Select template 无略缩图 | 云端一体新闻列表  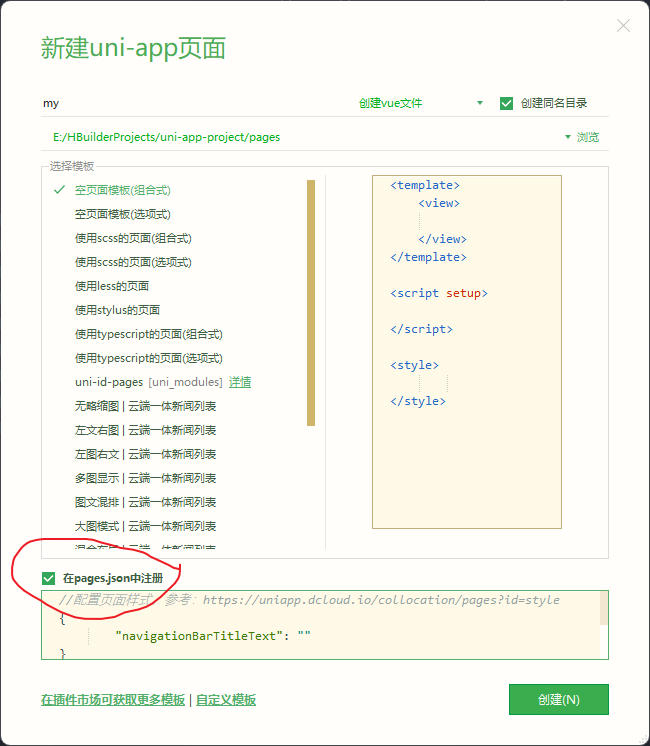click(x=146, y=406)
